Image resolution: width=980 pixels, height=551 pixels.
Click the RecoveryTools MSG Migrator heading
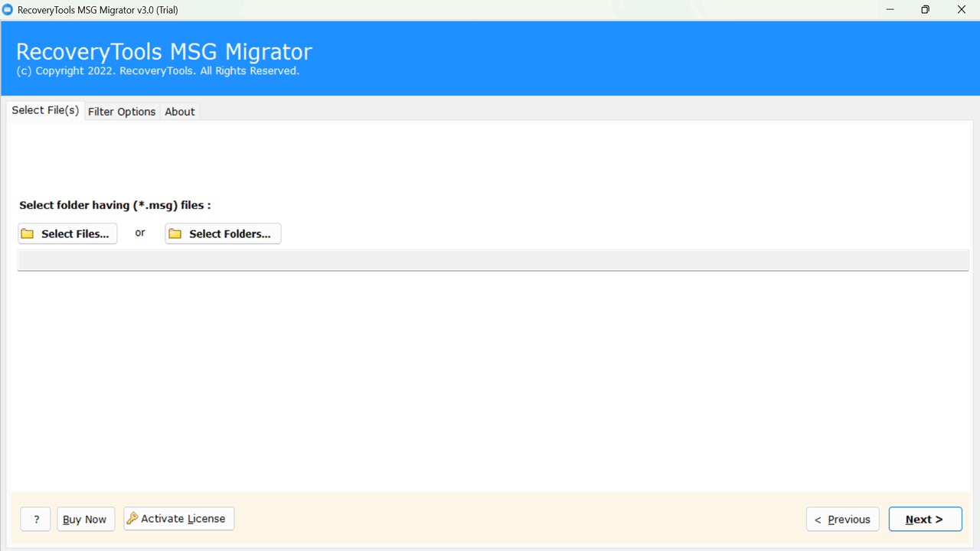coord(164,52)
